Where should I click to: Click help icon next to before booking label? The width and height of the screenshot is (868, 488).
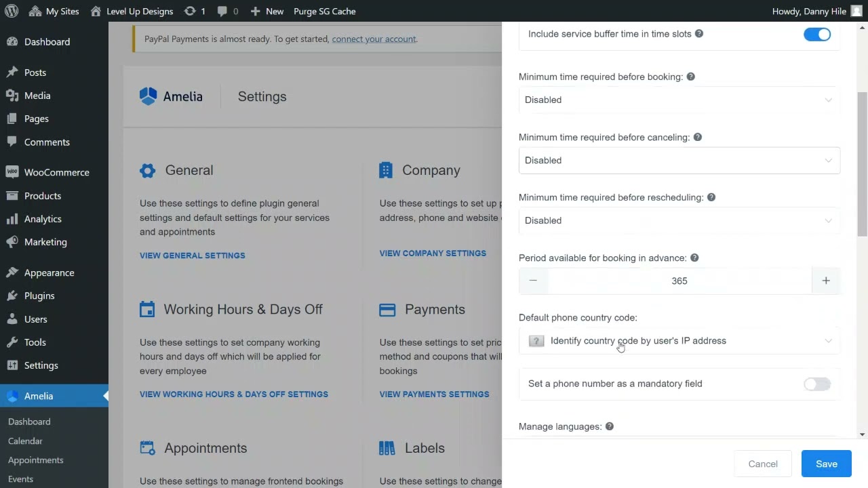coord(691,77)
